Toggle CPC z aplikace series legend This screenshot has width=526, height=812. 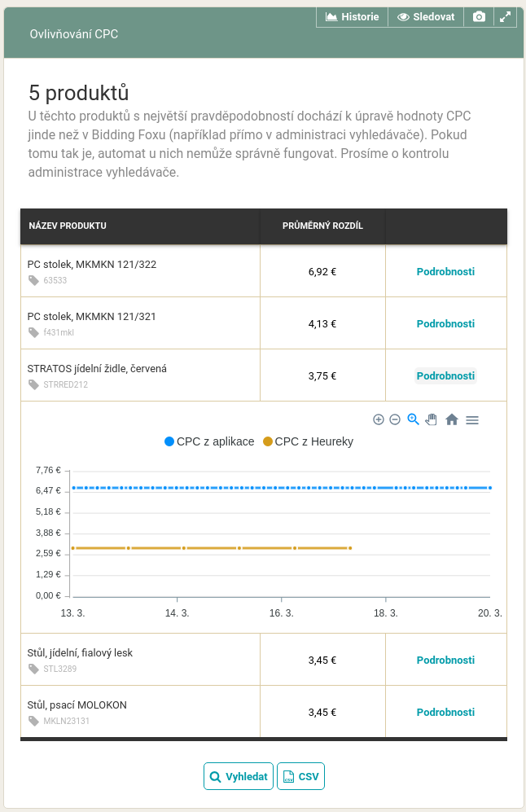209,441
